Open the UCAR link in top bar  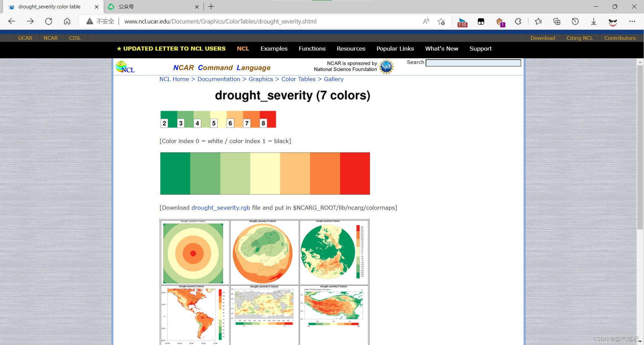(x=25, y=38)
